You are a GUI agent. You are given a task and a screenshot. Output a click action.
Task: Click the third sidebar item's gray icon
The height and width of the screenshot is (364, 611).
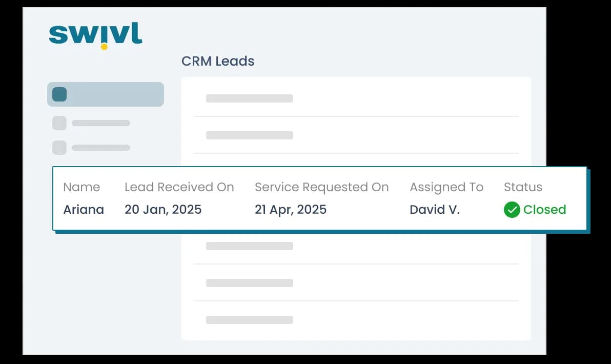tap(59, 148)
